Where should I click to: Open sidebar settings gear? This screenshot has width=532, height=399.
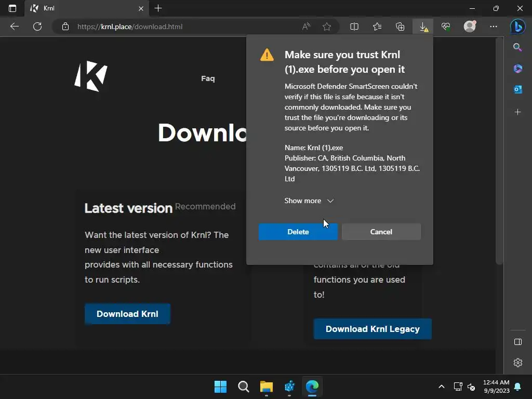pos(518,363)
